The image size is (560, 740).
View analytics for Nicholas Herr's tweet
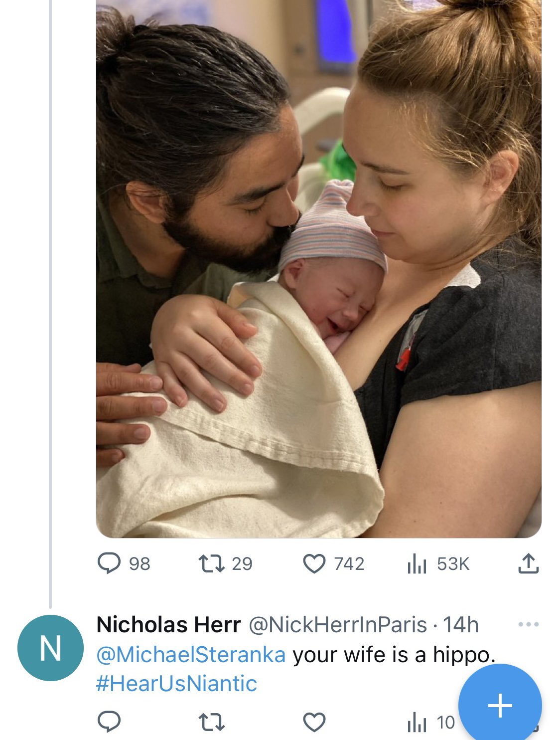pos(417,722)
